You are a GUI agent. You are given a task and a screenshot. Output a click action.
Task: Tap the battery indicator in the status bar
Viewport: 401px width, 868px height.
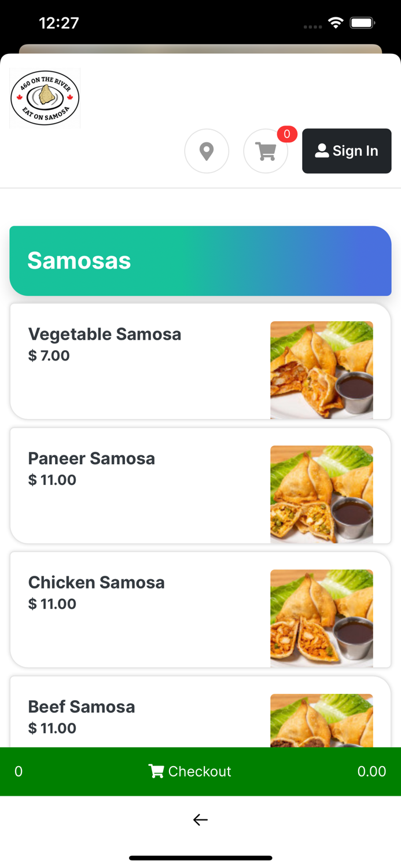click(x=363, y=23)
